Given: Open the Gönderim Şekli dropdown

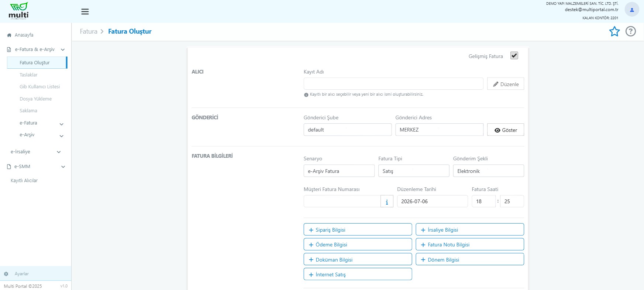Looking at the screenshot, I should pos(488,171).
